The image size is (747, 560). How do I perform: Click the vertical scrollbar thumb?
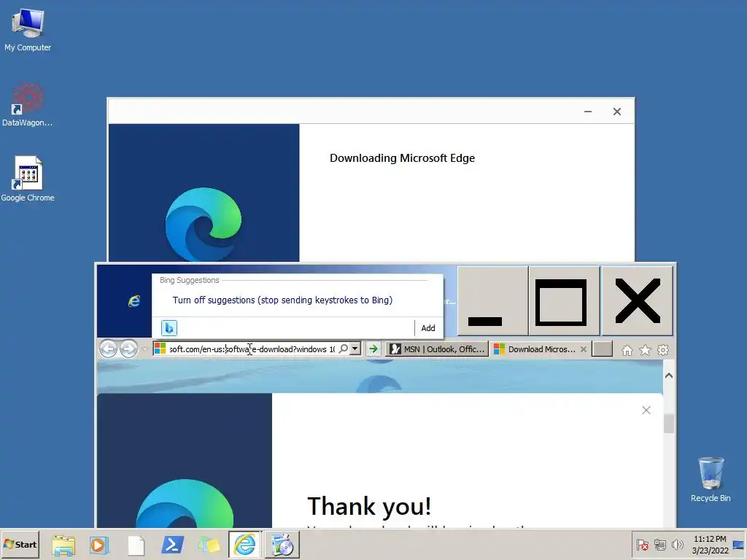(x=669, y=424)
